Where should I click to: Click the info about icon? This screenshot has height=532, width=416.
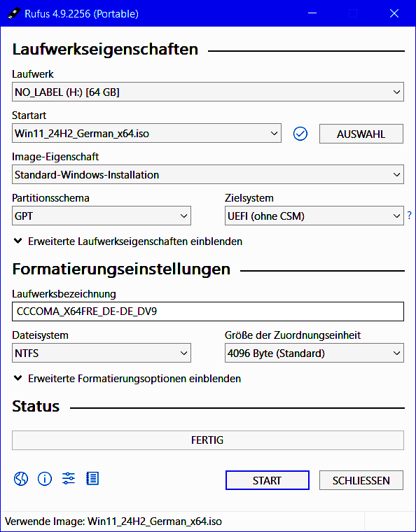pyautogui.click(x=44, y=479)
